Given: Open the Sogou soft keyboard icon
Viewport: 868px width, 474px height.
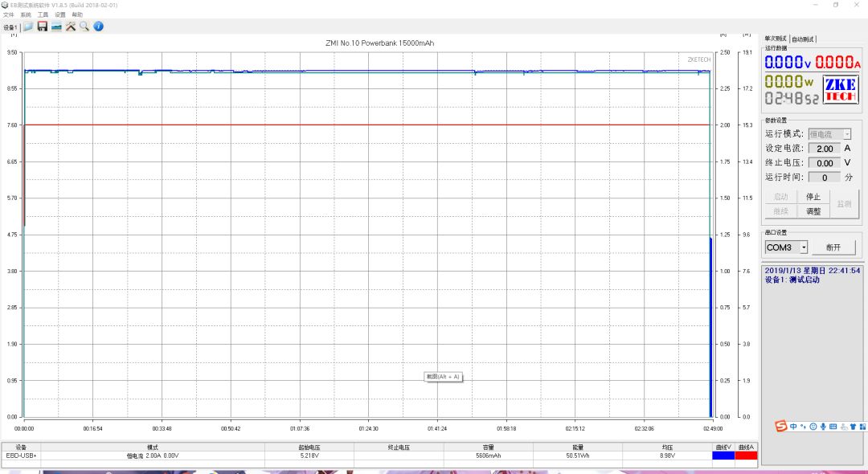Looking at the screenshot, I should pyautogui.click(x=833, y=427).
